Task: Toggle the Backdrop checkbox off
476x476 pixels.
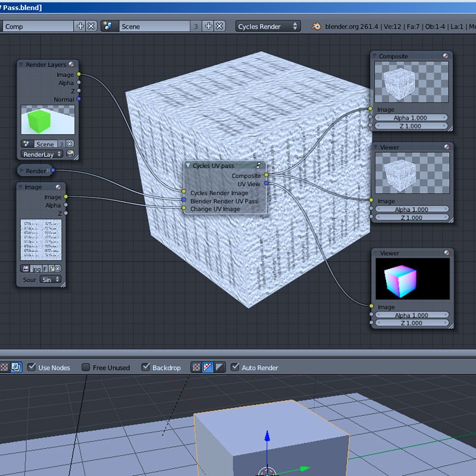Action: pyautogui.click(x=145, y=367)
